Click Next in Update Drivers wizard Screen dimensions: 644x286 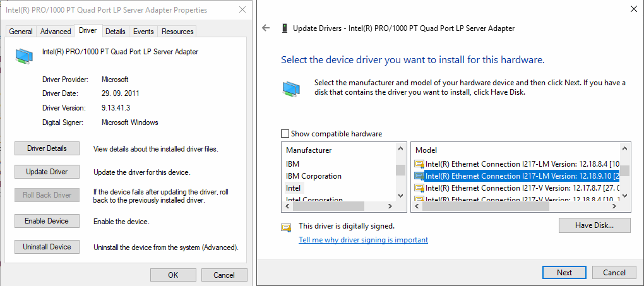[x=564, y=273]
